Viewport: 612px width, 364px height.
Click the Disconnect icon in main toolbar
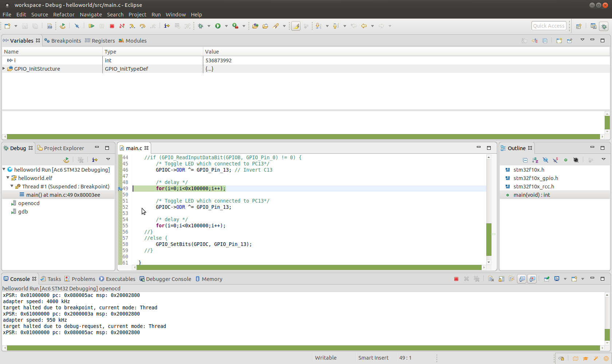pos(122,26)
